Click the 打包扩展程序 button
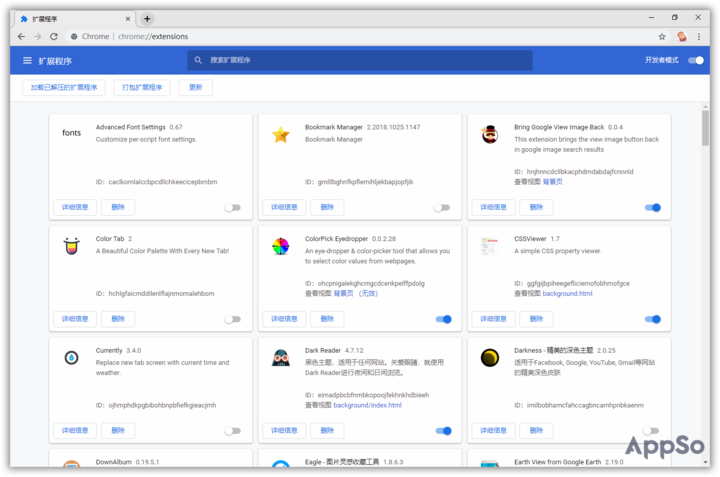 click(142, 87)
